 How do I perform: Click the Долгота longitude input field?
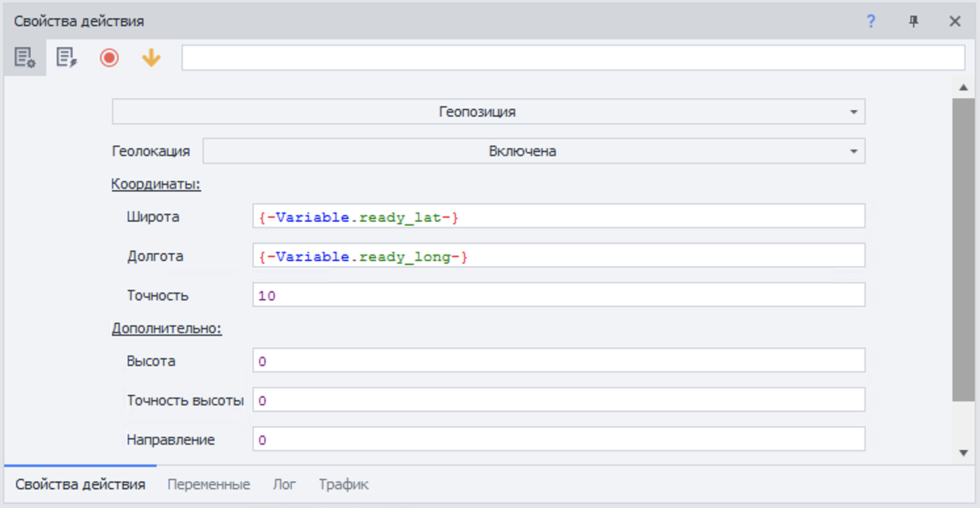558,256
